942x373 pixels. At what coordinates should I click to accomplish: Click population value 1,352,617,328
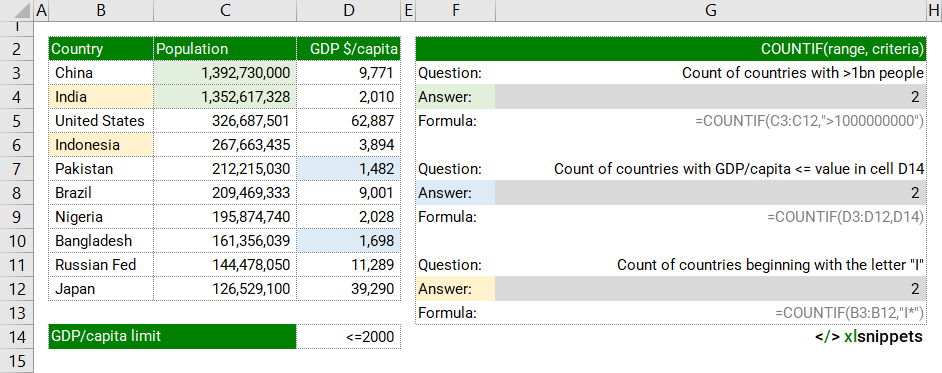pyautogui.click(x=225, y=97)
